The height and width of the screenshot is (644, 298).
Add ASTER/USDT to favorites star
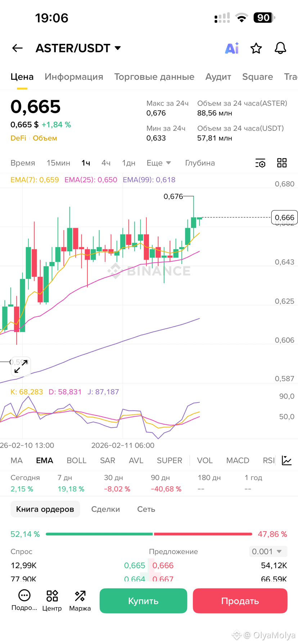coord(256,48)
